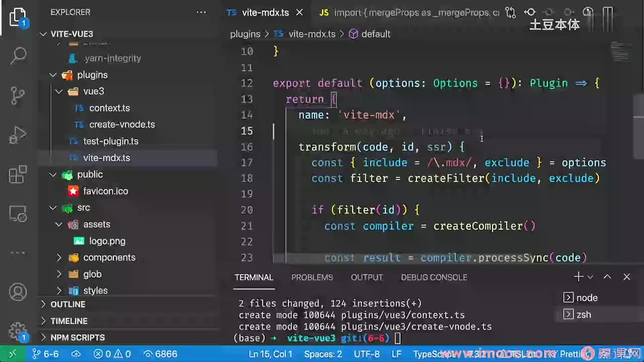Open the Search view in the activity bar
Viewport: 644px width, 362px height.
coord(18,56)
